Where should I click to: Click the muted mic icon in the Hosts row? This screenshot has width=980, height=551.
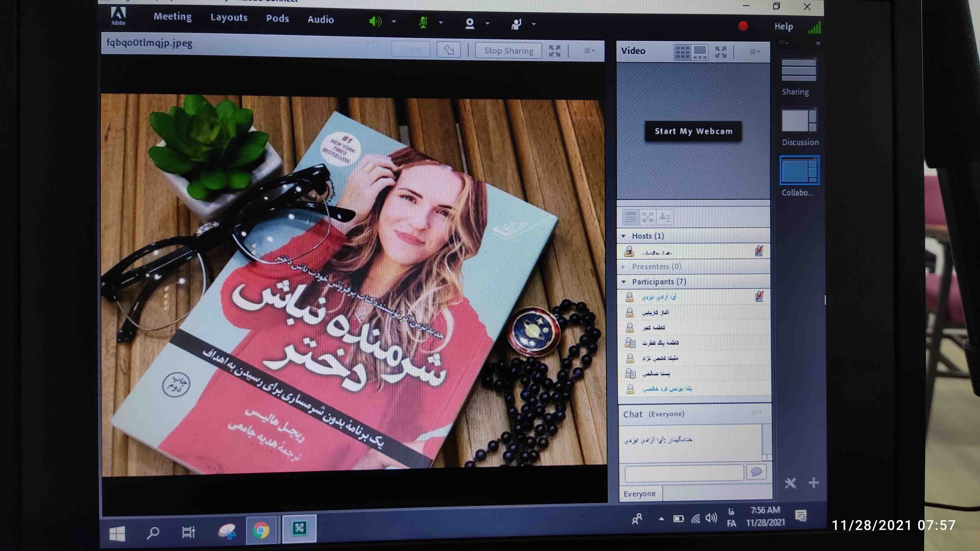click(758, 251)
